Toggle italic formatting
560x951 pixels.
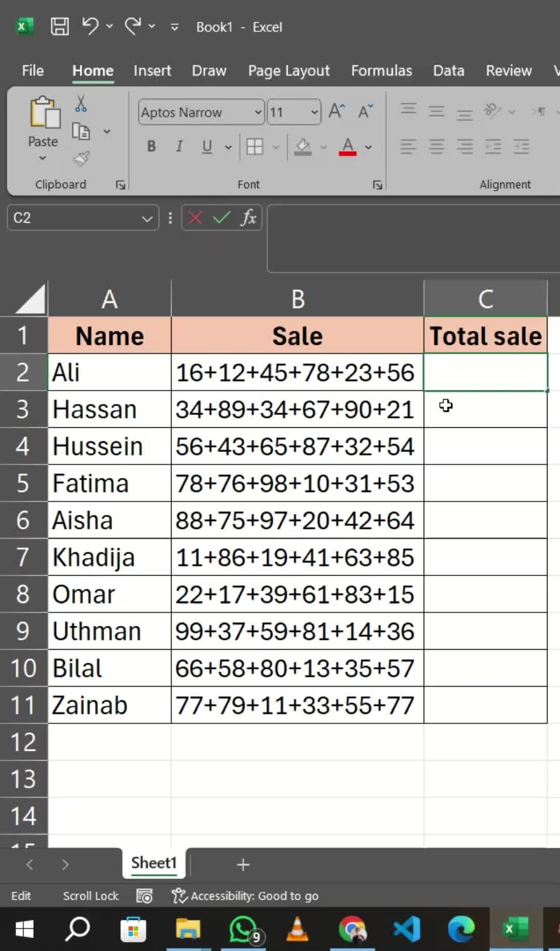tap(179, 147)
